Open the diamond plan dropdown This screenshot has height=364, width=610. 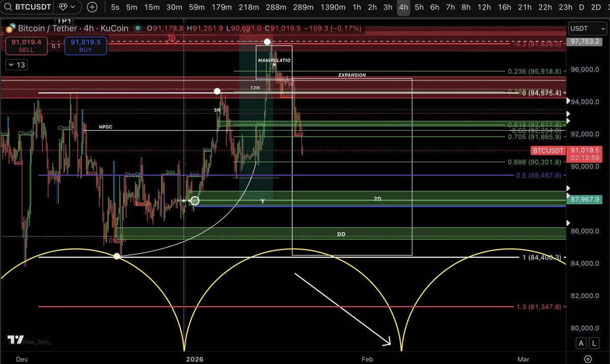click(68, 8)
